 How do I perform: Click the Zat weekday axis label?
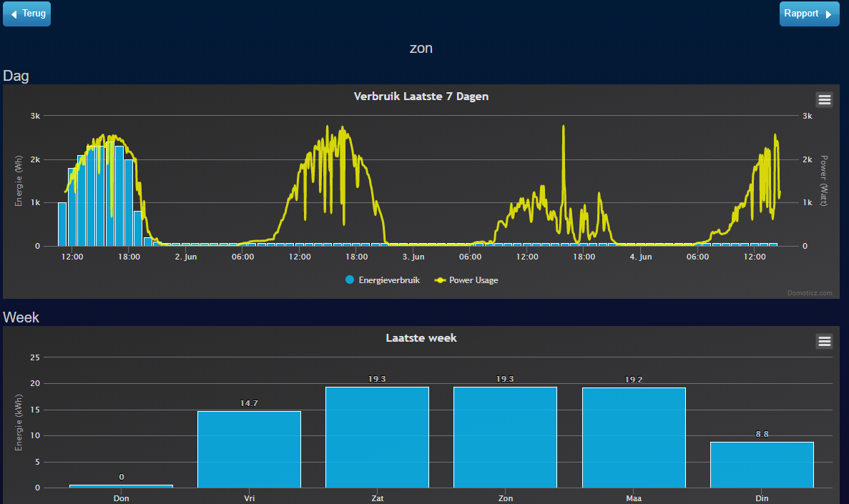pos(378,498)
